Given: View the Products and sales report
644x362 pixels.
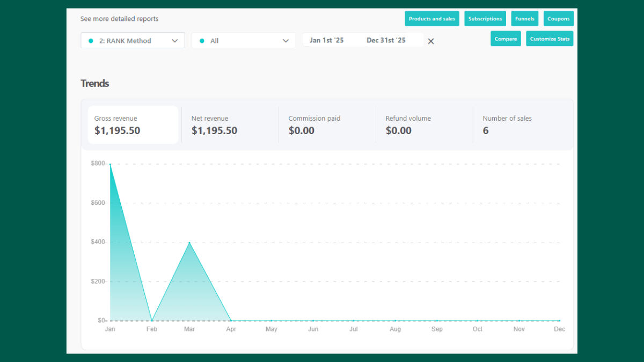Looking at the screenshot, I should [x=432, y=18].
